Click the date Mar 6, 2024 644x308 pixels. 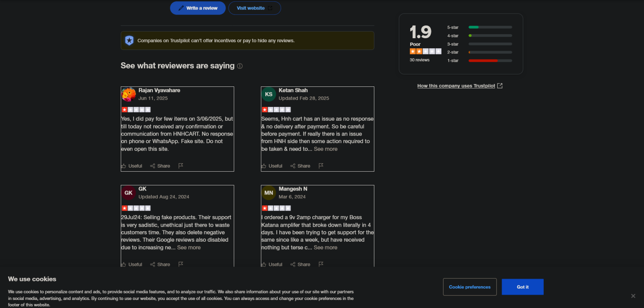(292, 197)
